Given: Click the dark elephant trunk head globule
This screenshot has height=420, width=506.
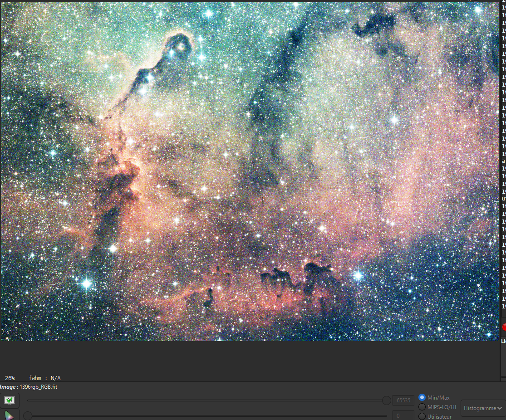Looking at the screenshot, I should 178,44.
